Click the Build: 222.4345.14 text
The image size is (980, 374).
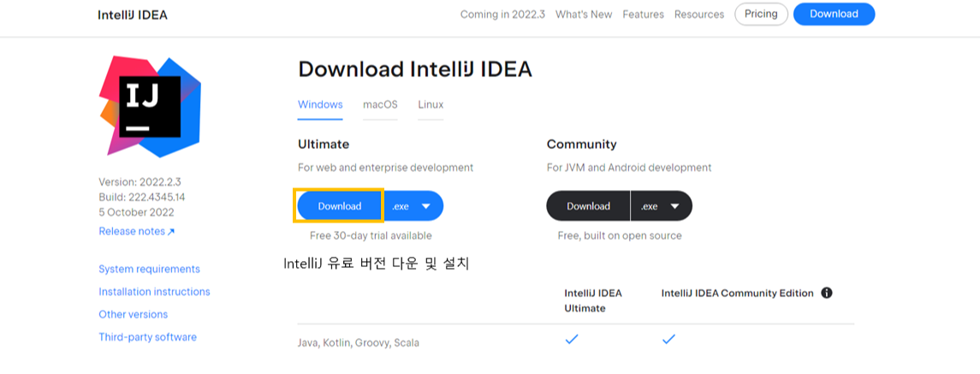point(142,197)
